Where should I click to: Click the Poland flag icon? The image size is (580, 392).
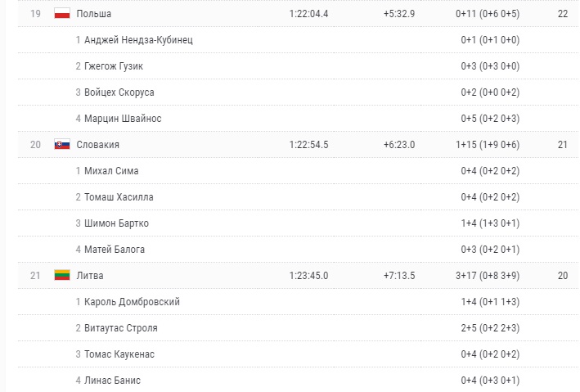(x=61, y=14)
